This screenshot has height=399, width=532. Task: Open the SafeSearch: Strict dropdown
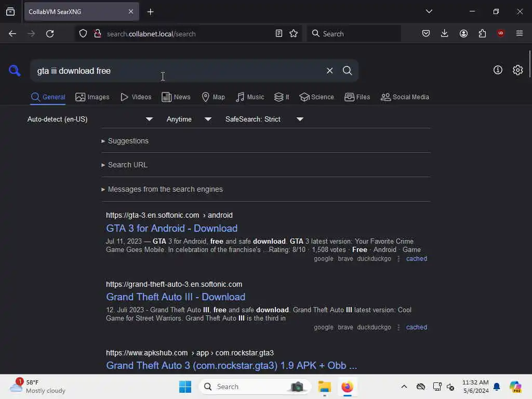point(264,119)
